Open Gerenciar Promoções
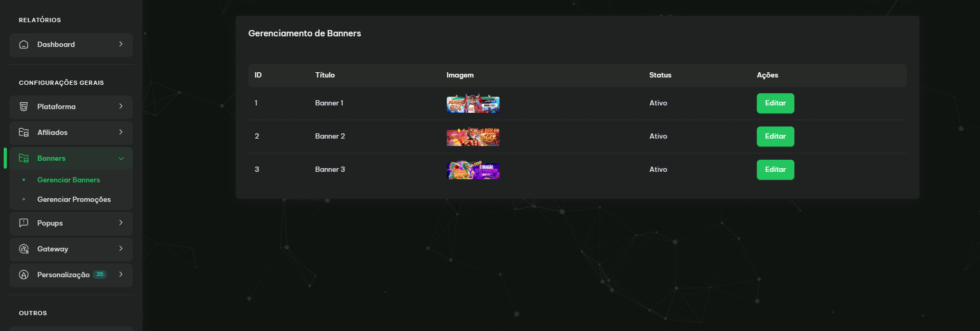980x331 pixels. click(x=74, y=199)
